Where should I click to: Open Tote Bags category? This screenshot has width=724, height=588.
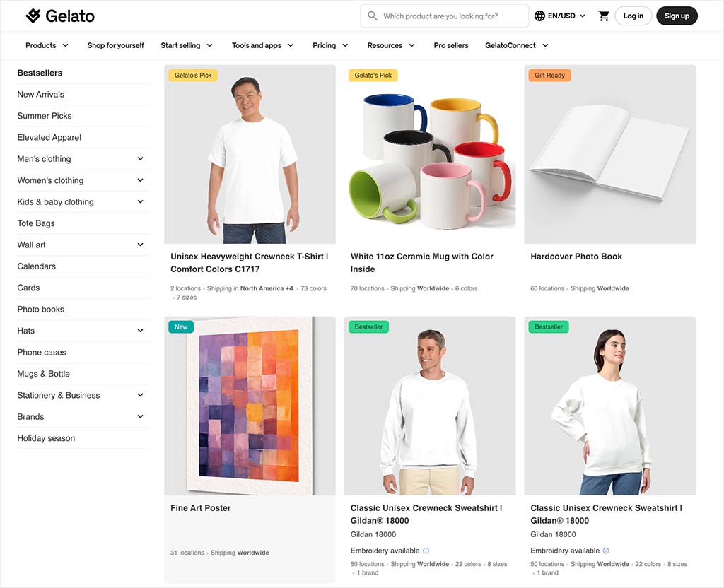(x=36, y=223)
